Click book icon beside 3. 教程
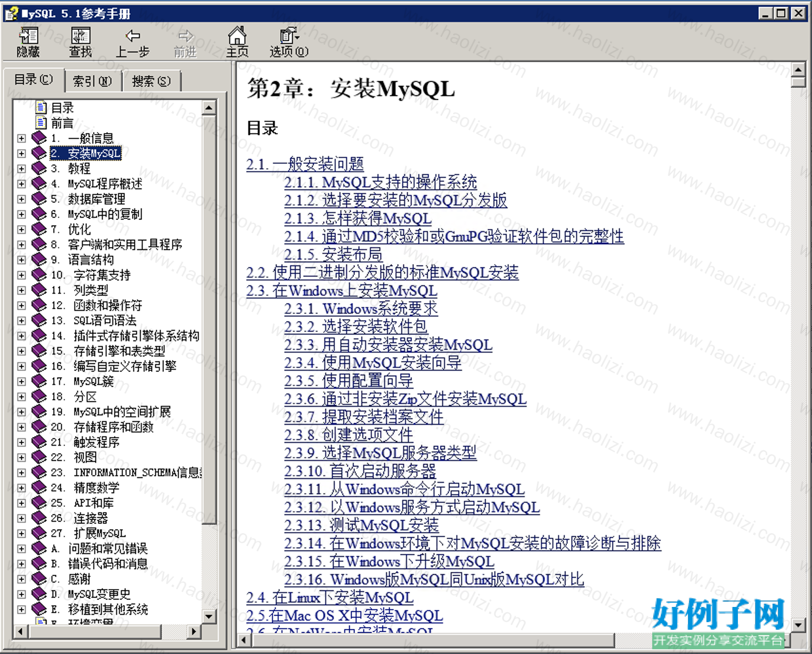This screenshot has height=654, width=812. click(39, 168)
